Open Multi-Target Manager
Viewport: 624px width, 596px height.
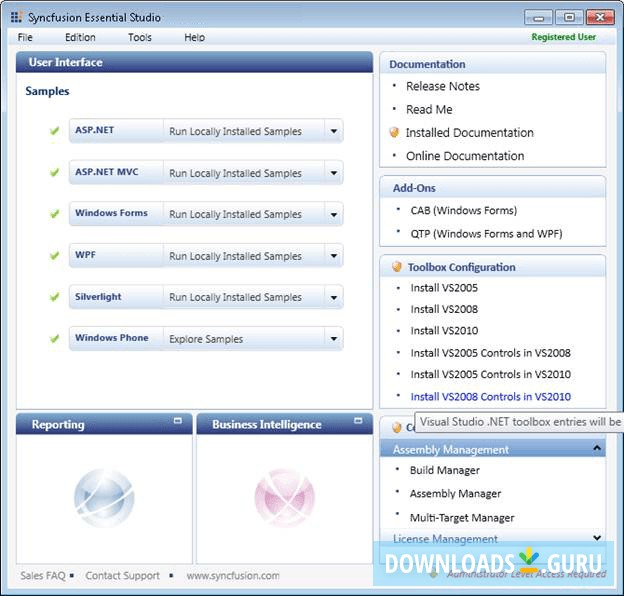(x=462, y=518)
